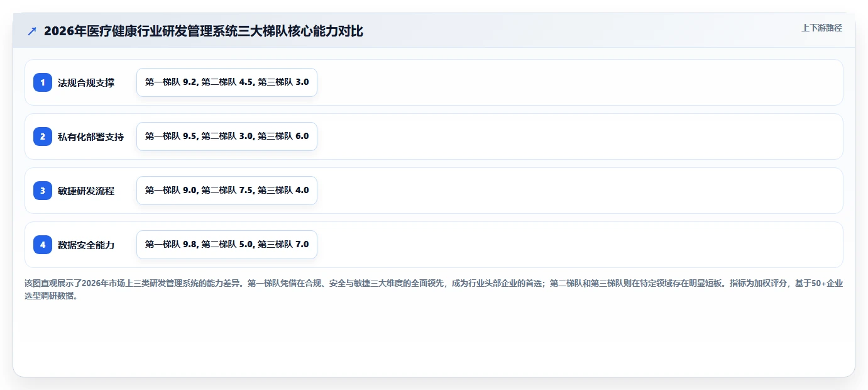Click the number 2 badge for 私有化部署支持
The height and width of the screenshot is (390, 868).
click(43, 136)
